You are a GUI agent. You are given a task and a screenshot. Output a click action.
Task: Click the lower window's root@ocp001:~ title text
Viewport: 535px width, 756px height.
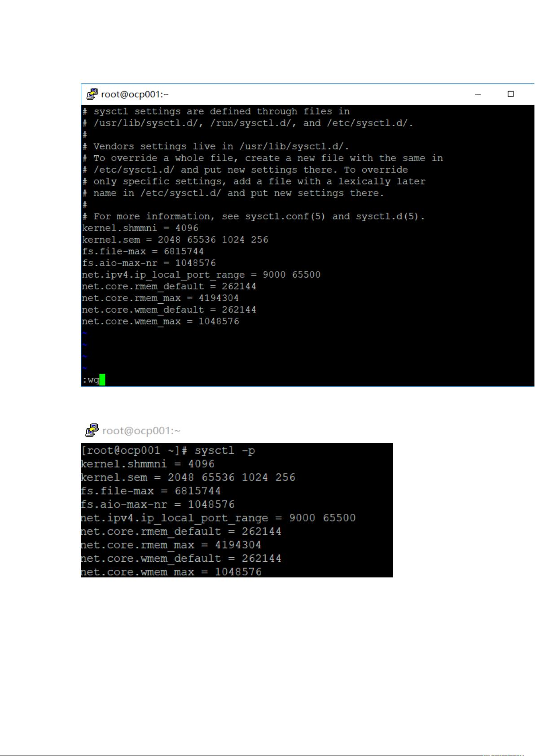(141, 431)
